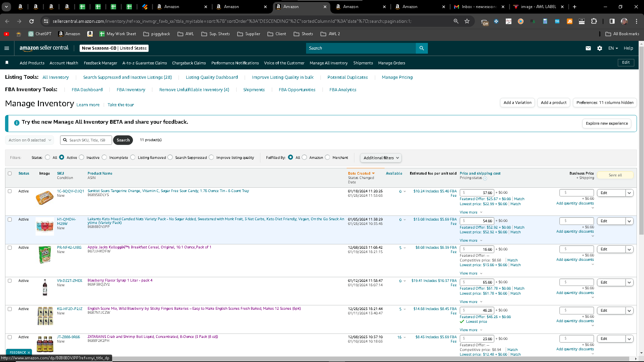
Task: Click the price field showing 37.00
Action: pos(477,193)
